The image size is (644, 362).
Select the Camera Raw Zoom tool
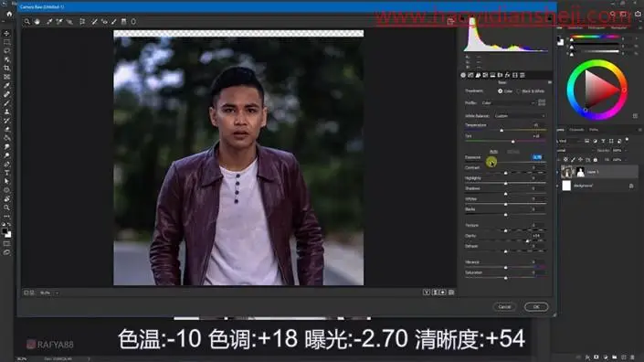click(x=27, y=22)
